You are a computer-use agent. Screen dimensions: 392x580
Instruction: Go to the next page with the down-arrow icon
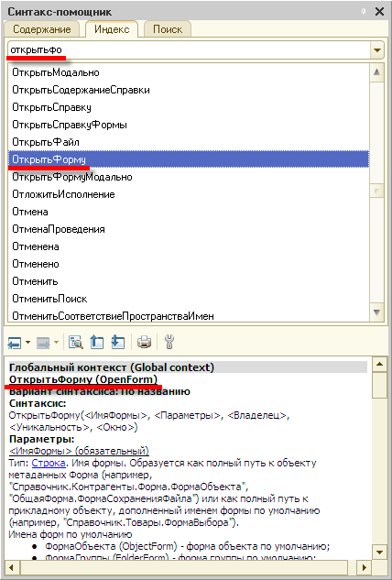click(118, 342)
